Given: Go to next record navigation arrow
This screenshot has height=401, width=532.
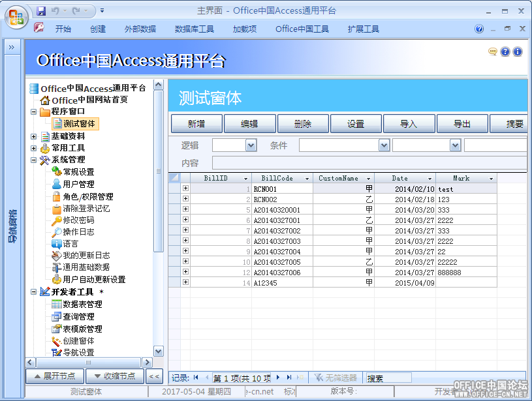Looking at the screenshot, I should pos(278,378).
